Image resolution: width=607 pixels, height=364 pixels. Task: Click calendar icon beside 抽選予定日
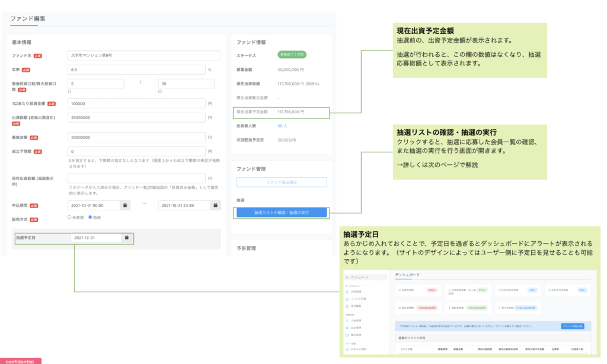click(x=126, y=238)
